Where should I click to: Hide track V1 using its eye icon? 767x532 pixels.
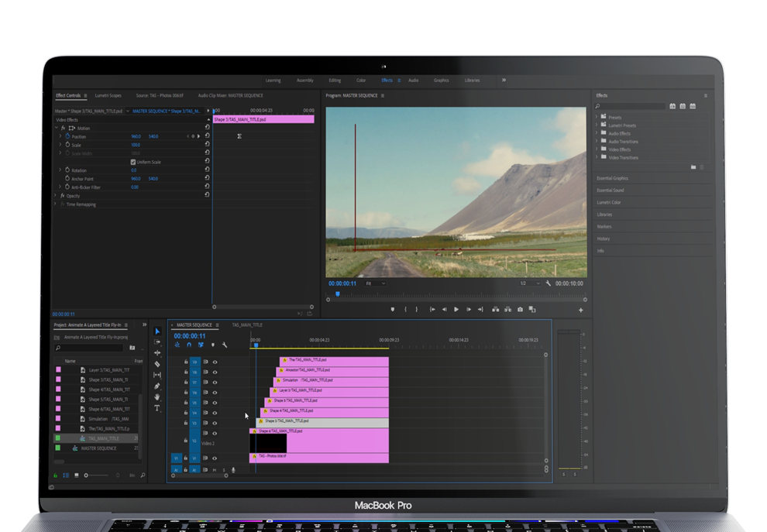[215, 458]
